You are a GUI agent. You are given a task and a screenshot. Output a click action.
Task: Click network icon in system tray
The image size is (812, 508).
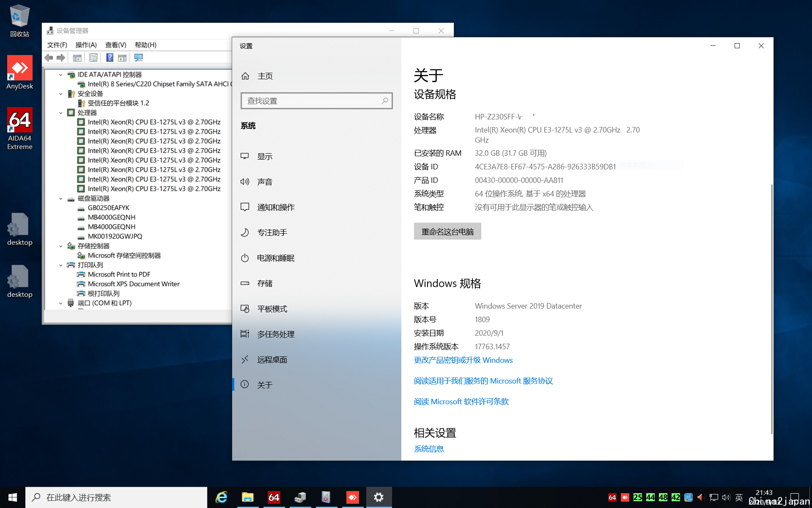713,497
